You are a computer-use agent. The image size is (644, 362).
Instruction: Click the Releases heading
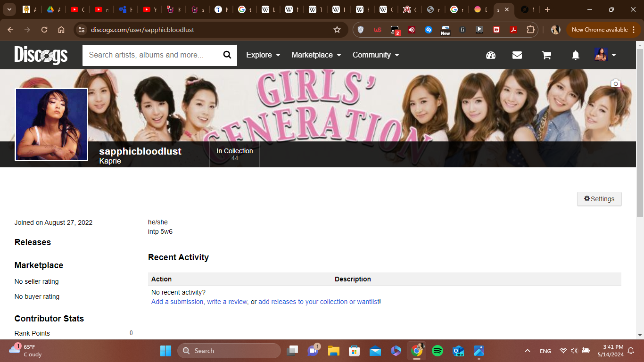(33, 242)
